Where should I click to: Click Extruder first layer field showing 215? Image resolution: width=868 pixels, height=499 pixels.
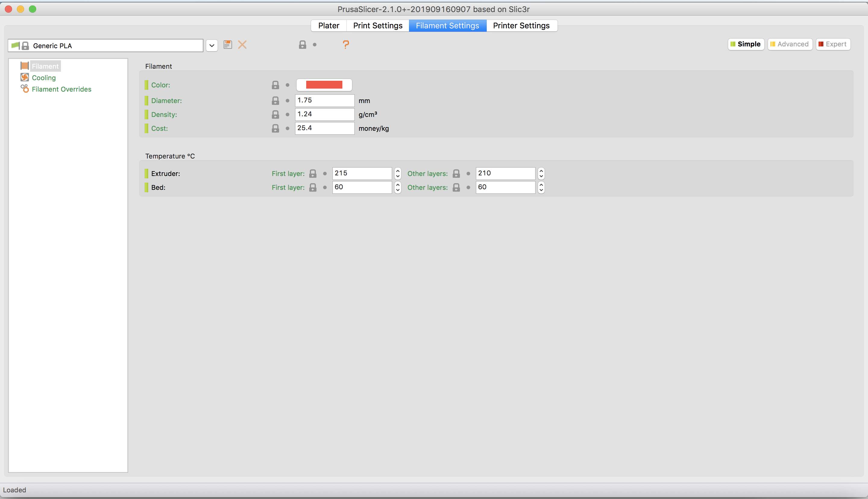[362, 174]
